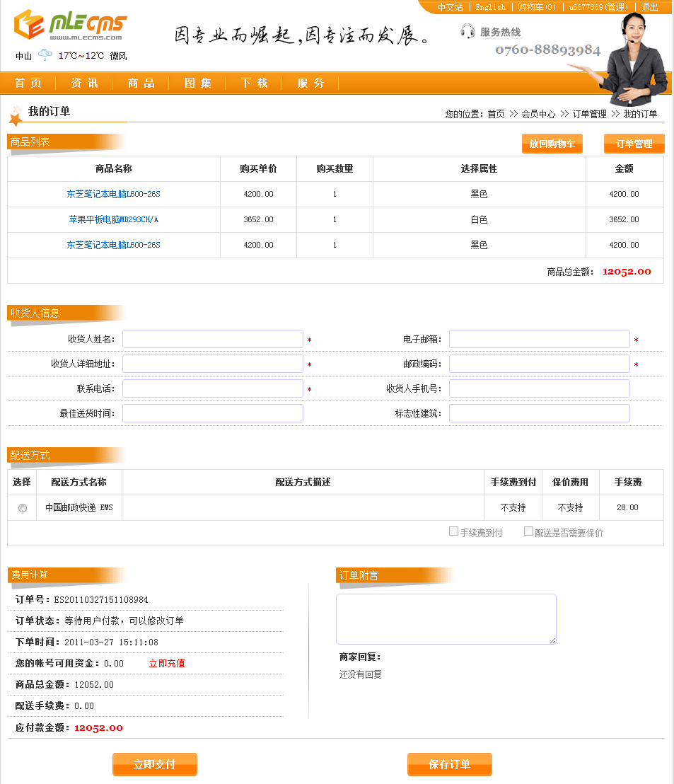Viewport: 674px width, 784px height.
Task: Click the 还没有回复 merchant reply text
Action: (360, 674)
